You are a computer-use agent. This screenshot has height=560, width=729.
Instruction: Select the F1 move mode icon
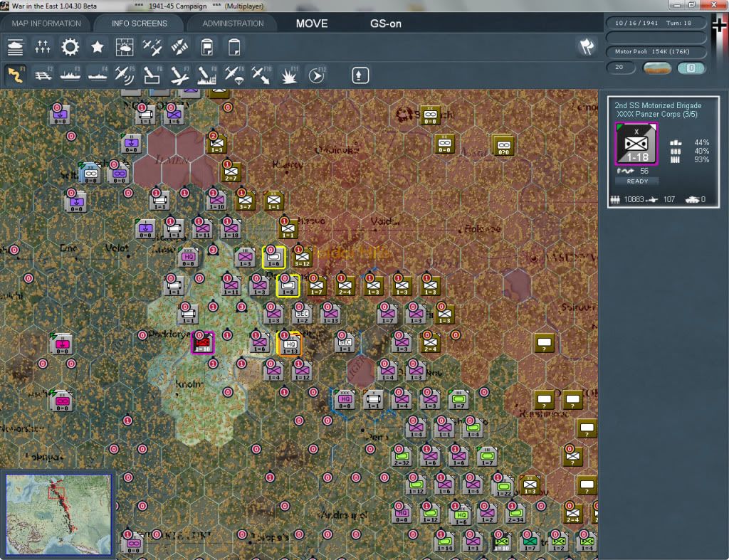tap(16, 75)
